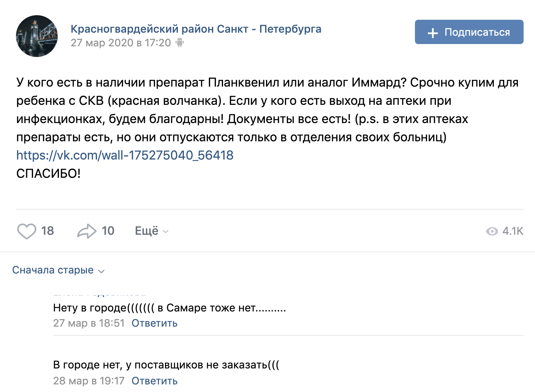The height and width of the screenshot is (392, 535).
Task: Click Ответить under the Самара comment
Action: click(x=154, y=323)
